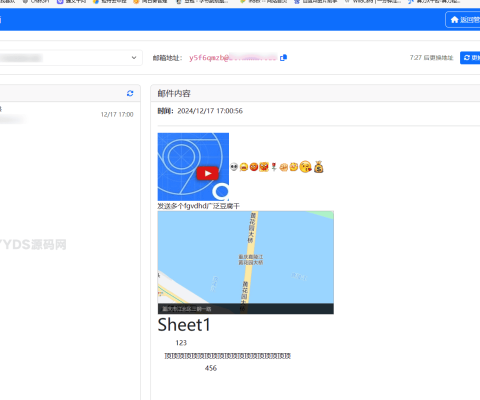The width and height of the screenshot is (480, 400).
Task: Click the underlined link text below 123
Action: coord(228,356)
